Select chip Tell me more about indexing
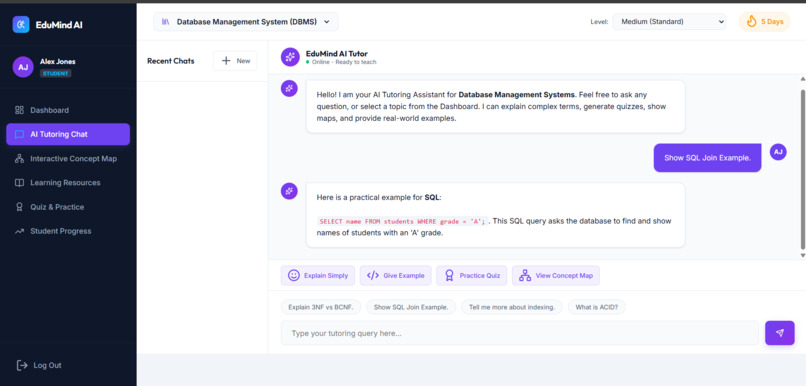 [512, 307]
